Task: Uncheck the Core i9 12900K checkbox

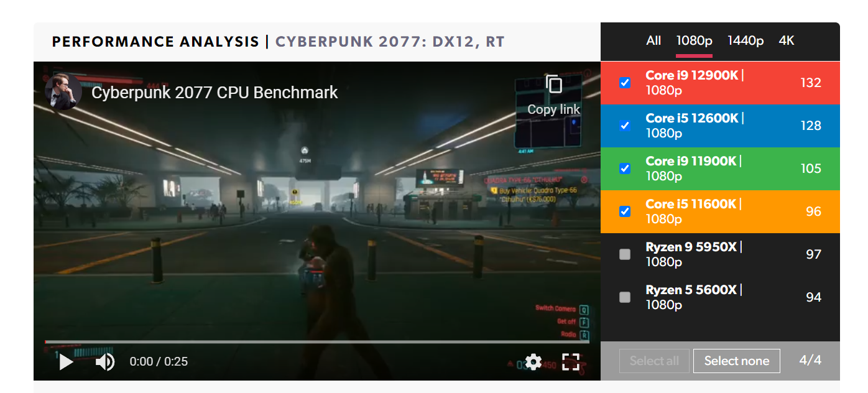Action: [x=625, y=83]
